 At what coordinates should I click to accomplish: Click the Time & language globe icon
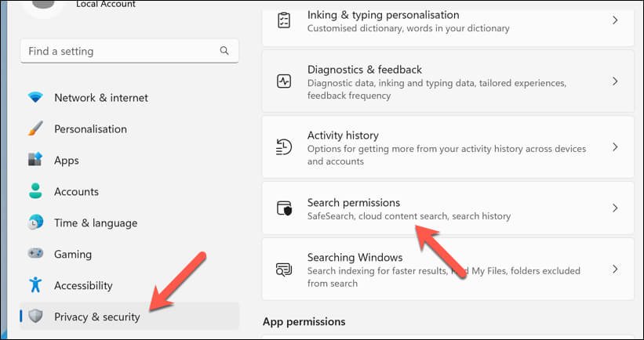(35, 222)
